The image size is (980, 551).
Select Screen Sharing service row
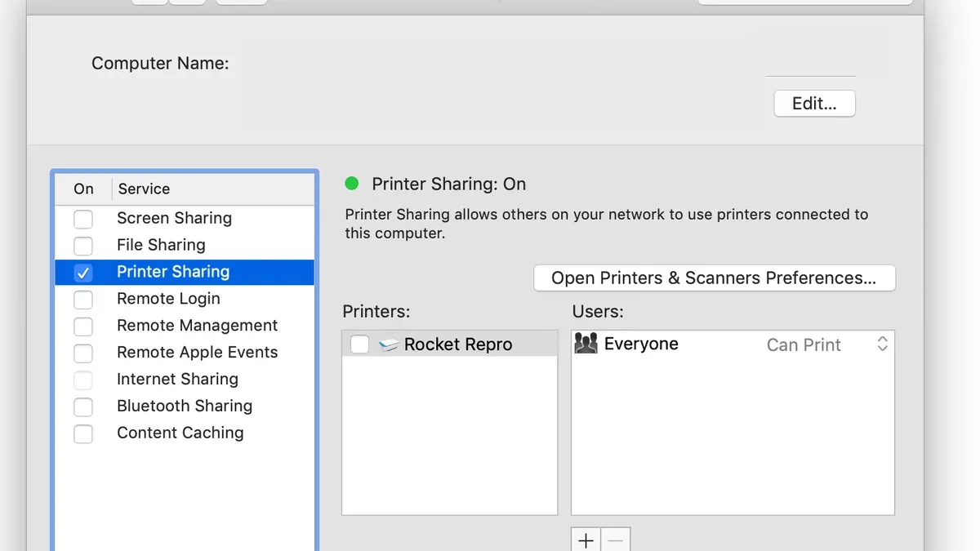[185, 219]
